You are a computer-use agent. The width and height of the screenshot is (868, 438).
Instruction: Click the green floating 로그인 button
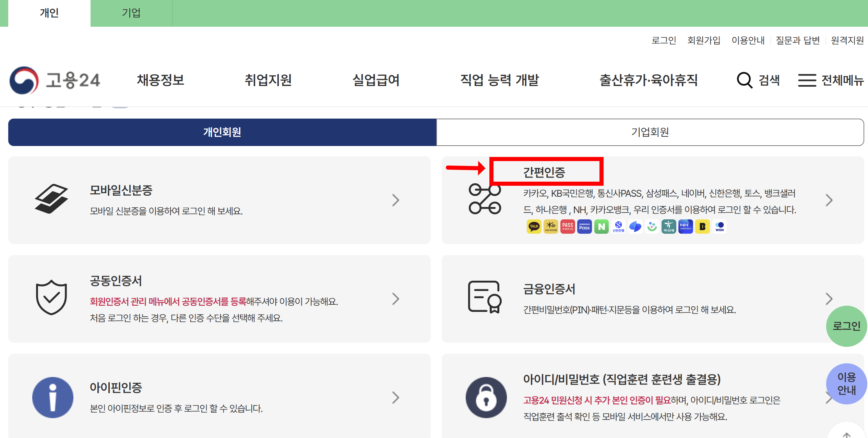tap(846, 326)
